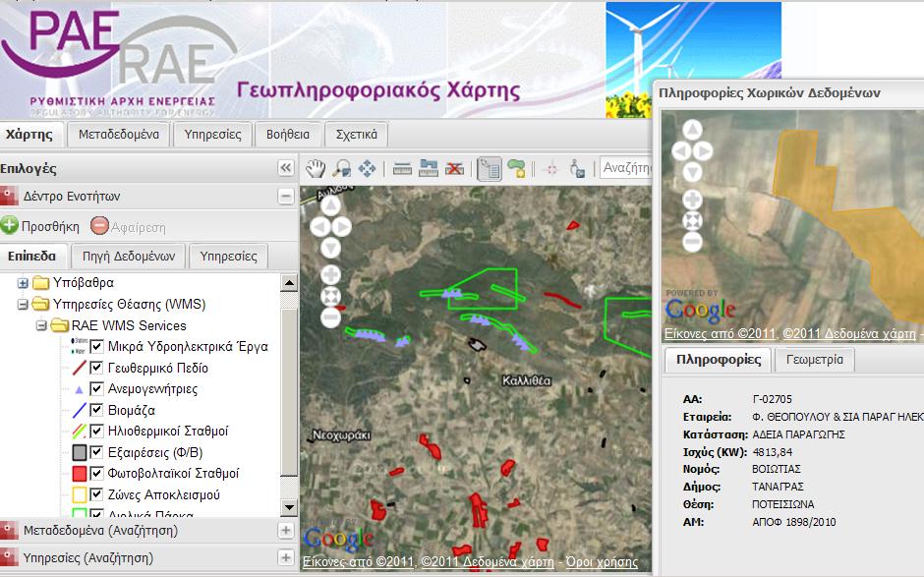Toggle the Βιομάζα layer checkbox
This screenshot has width=924, height=577.
coord(97,410)
